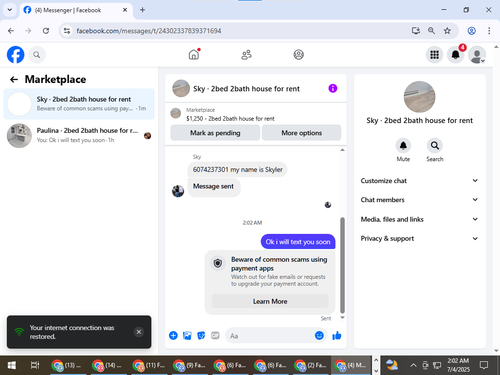The image size is (500, 375).
Task: Choose a GIF in composer
Action: pyautogui.click(x=215, y=335)
